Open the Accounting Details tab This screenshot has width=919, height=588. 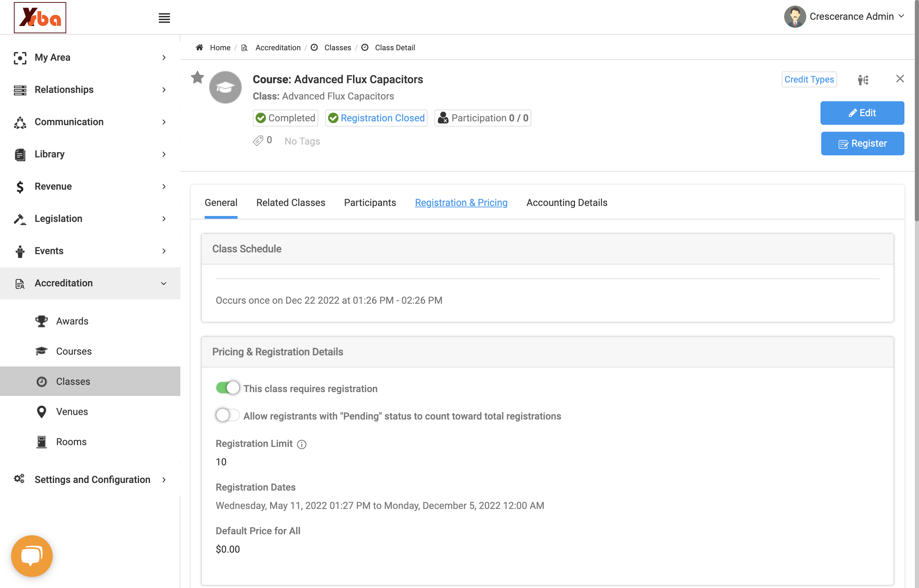567,203
